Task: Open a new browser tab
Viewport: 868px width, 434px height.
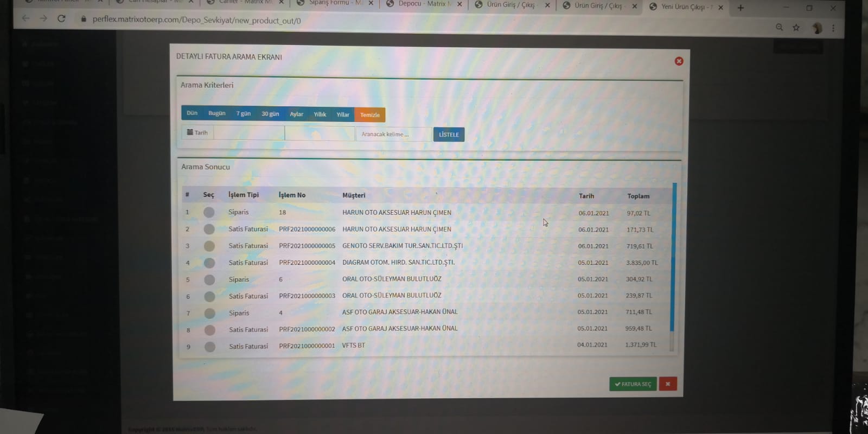Action: tap(741, 8)
